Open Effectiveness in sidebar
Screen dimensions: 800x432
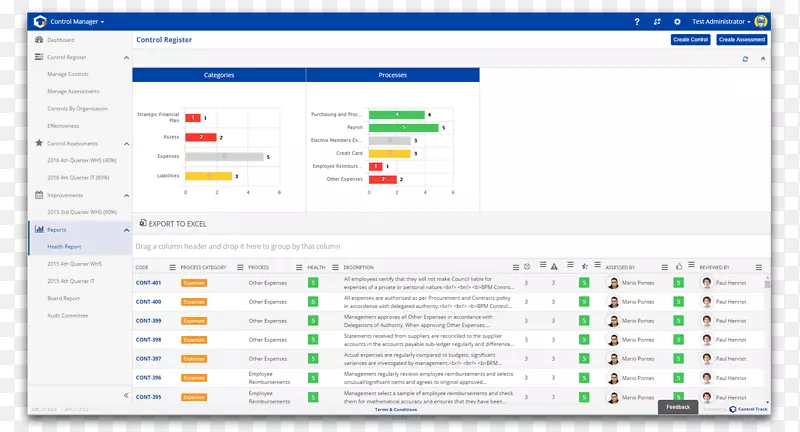point(63,126)
